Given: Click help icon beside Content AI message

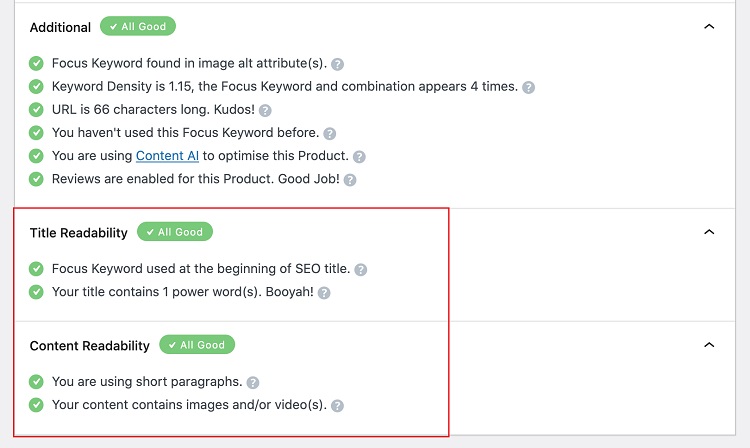Looking at the screenshot, I should (x=359, y=157).
